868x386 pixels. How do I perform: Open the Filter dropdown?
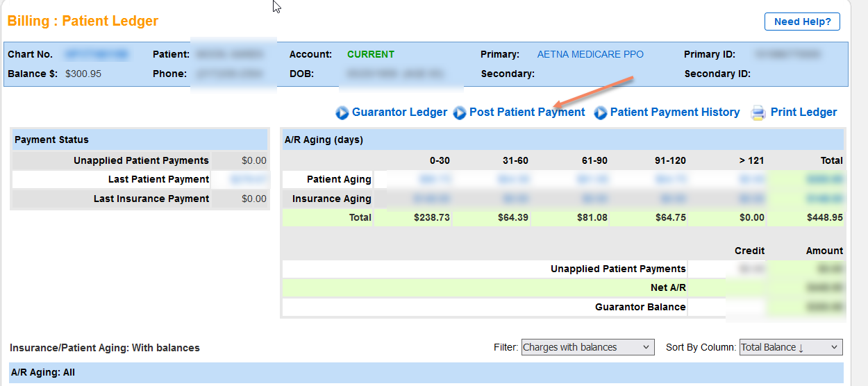click(587, 347)
